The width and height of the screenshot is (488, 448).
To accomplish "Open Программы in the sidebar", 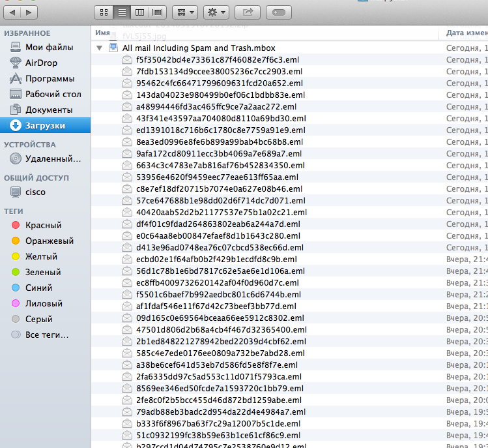I will coord(50,78).
